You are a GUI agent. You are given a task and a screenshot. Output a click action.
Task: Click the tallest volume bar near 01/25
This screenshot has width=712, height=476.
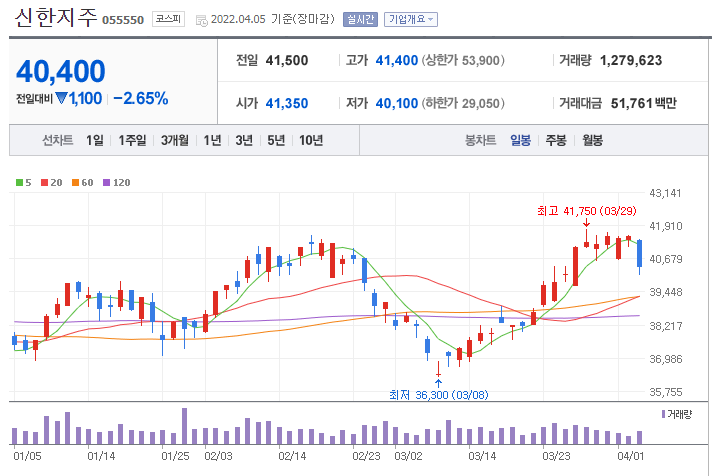[184, 426]
